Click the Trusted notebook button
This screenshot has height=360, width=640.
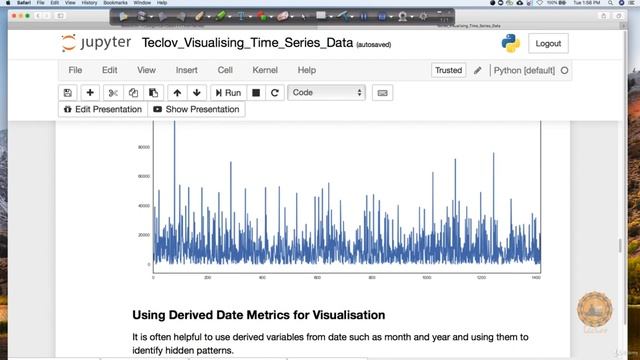click(x=448, y=70)
